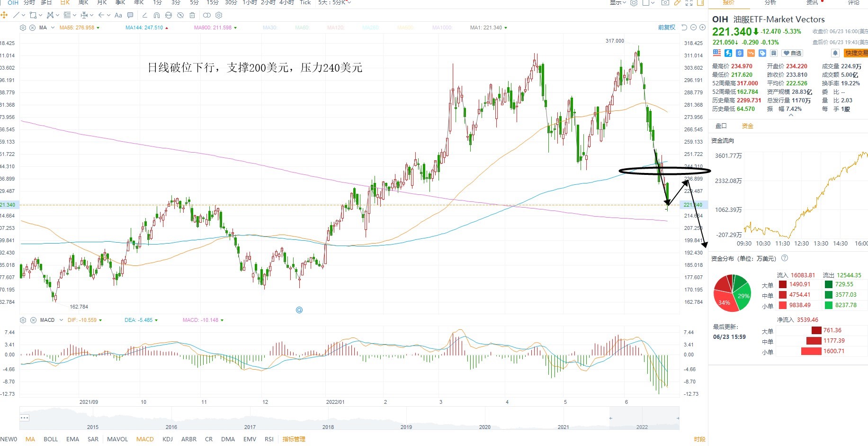Click the orange pencil draw icon
This screenshot has width=868, height=446.
tap(677, 3)
